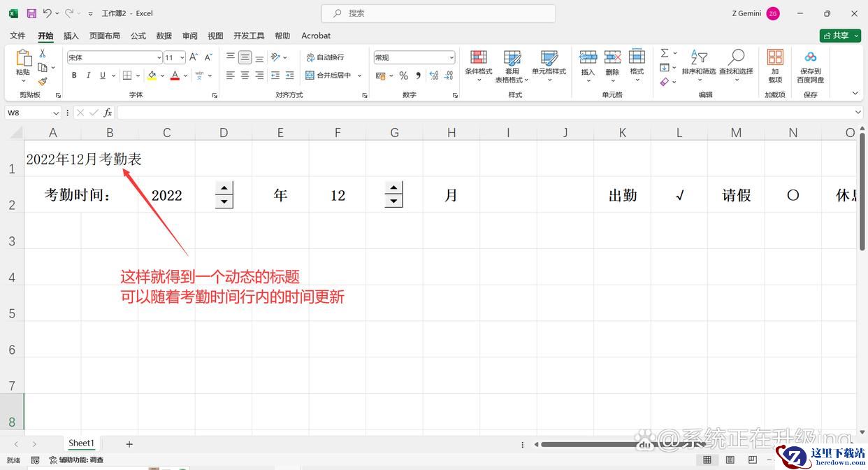Viewport: 868px width, 470px height.
Task: Open the 插入 ribbon tab
Action: tap(71, 36)
